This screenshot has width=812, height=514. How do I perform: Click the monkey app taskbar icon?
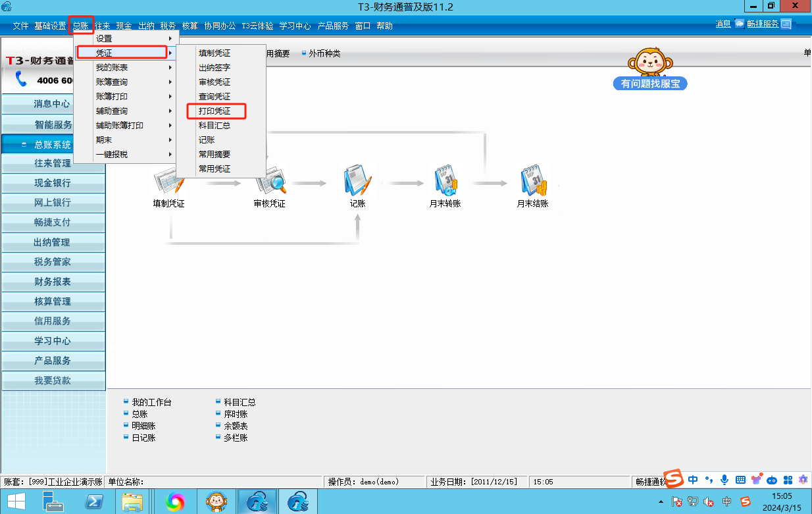pyautogui.click(x=215, y=501)
